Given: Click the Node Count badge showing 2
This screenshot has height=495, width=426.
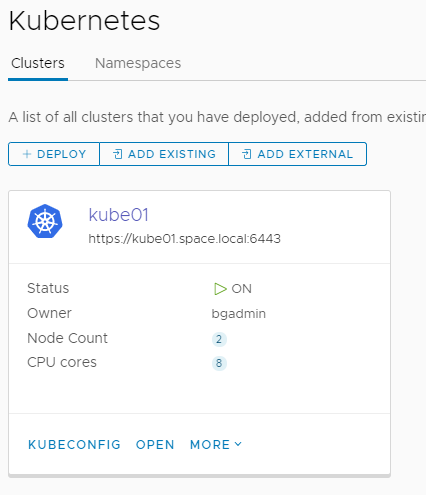Looking at the screenshot, I should tap(219, 339).
